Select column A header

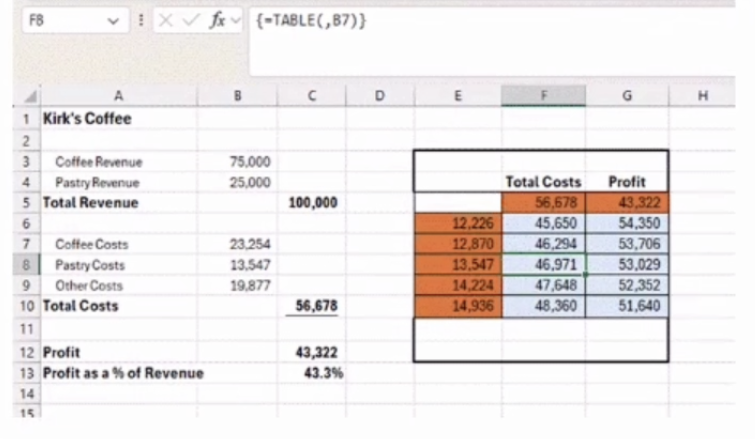118,96
